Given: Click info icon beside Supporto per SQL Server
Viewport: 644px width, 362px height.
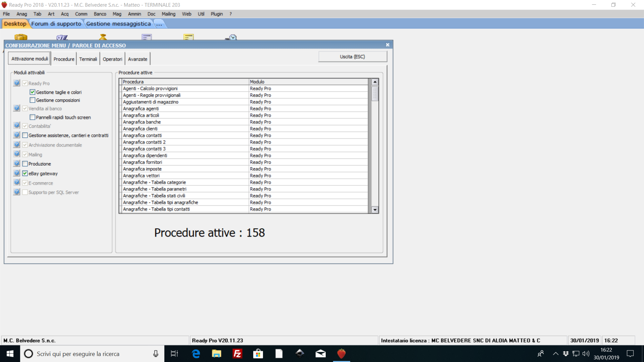Looking at the screenshot, I should (17, 192).
